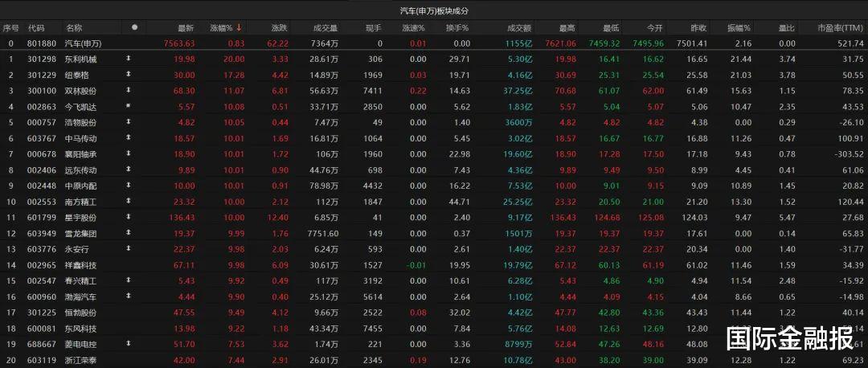
Task: Click index value 7563.63
Action: (x=180, y=43)
